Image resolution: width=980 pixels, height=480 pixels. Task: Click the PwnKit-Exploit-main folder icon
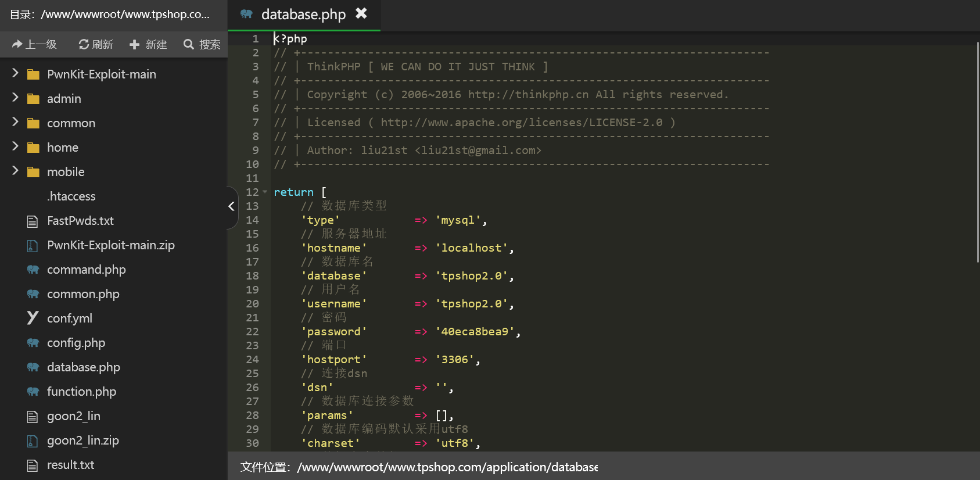pyautogui.click(x=33, y=74)
